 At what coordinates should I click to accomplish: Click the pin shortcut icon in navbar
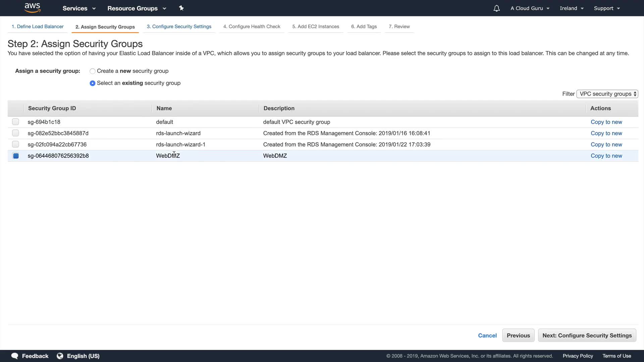click(181, 8)
